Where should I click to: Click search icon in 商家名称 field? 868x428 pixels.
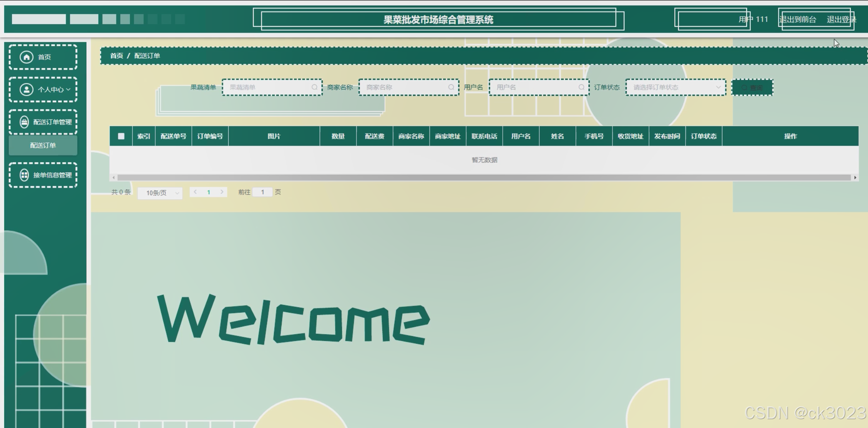click(451, 87)
